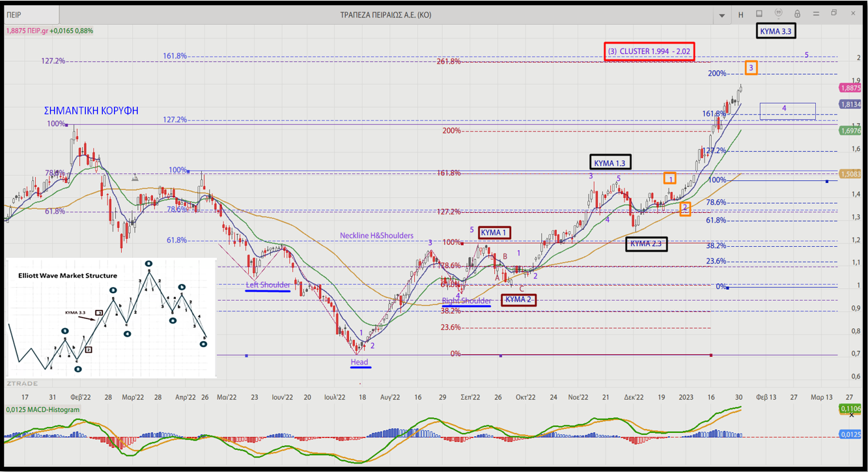Select the orange box labeled 2
868x472 pixels.
(685, 208)
